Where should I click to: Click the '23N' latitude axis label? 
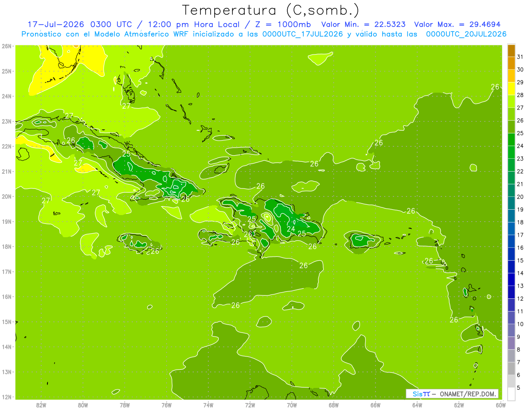tap(7, 121)
